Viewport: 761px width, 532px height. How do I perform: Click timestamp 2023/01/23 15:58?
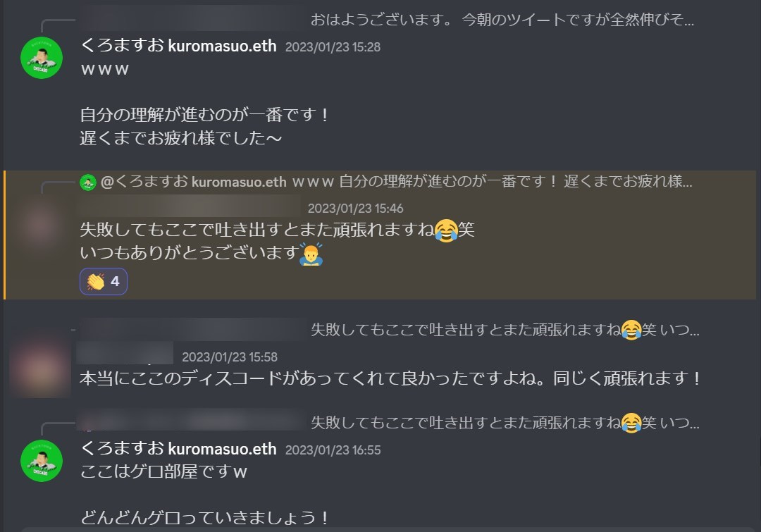tap(230, 357)
